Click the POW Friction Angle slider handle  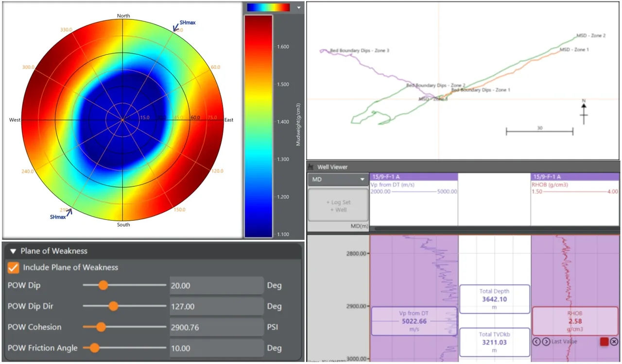[x=94, y=348]
